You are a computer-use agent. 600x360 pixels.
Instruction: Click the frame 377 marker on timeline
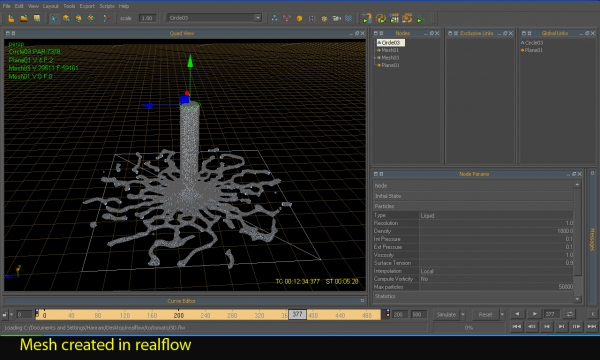(x=297, y=314)
